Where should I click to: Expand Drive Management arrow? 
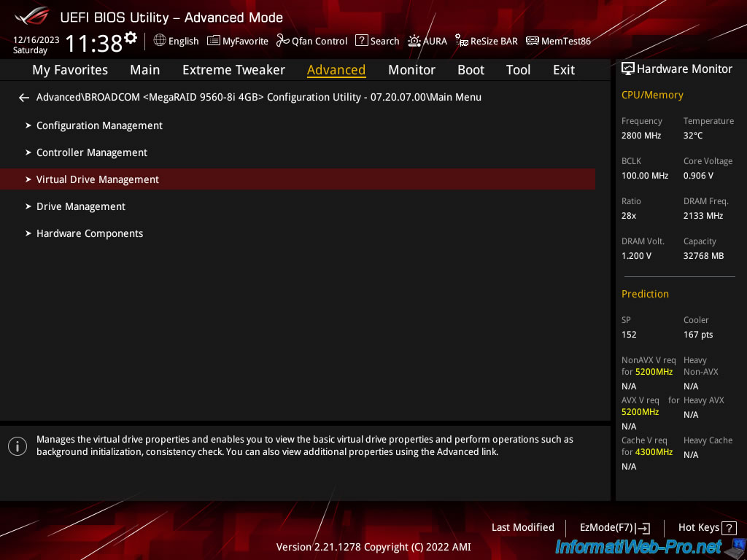[28, 206]
